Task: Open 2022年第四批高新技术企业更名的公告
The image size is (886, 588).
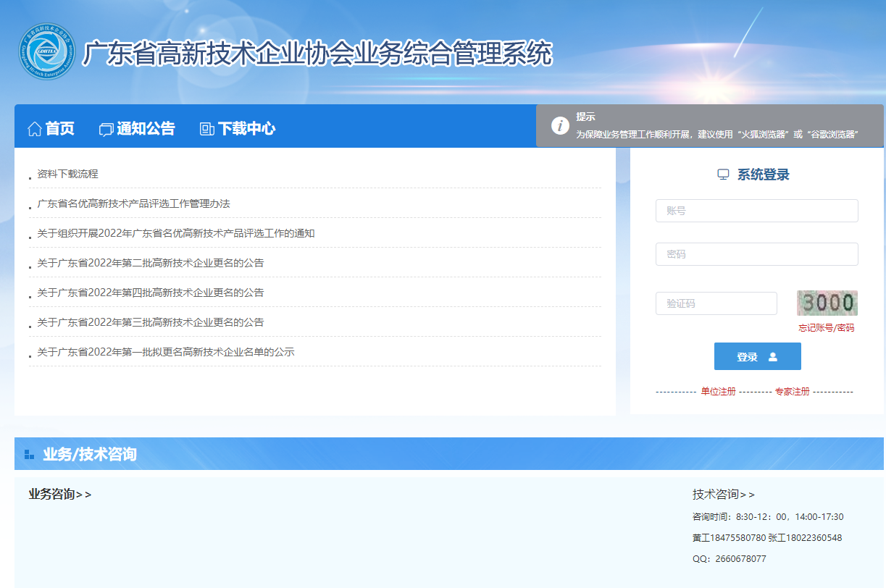Action: [151, 293]
